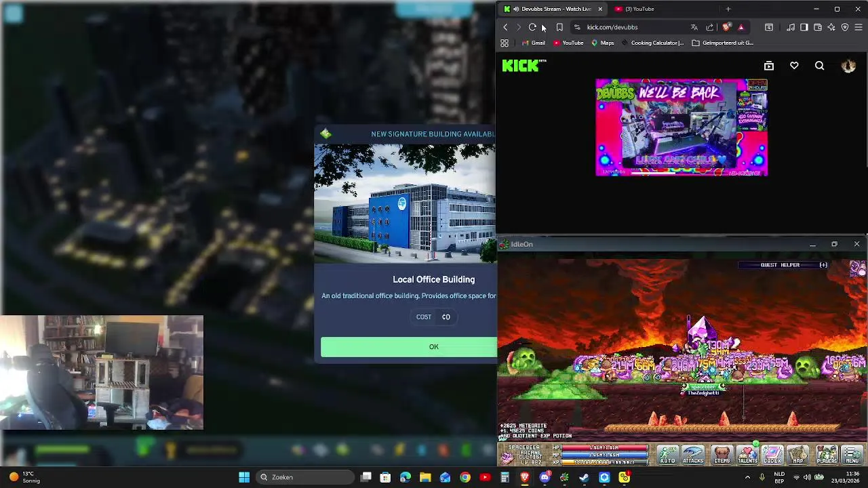Open Microsoft Store from taskbar
The width and height of the screenshot is (868, 488).
click(x=385, y=477)
